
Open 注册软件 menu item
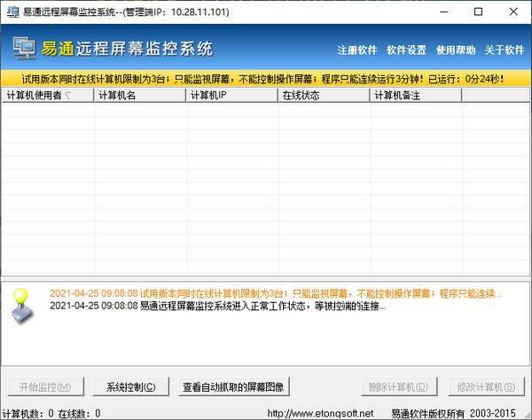[357, 51]
